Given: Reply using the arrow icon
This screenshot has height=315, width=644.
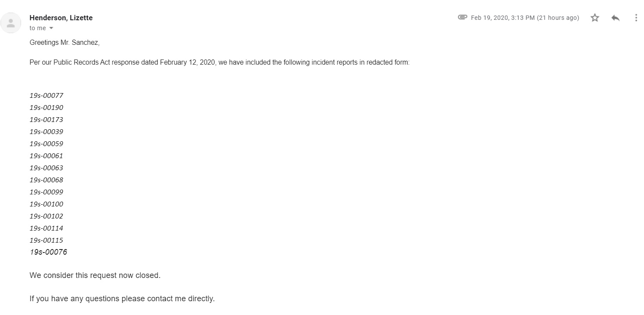Looking at the screenshot, I should coord(616,18).
